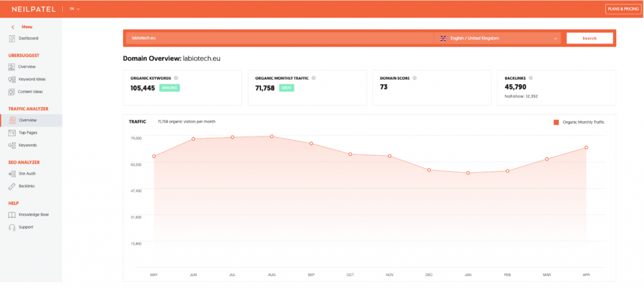Click the Traffic Analyzer Overview icon
The height and width of the screenshot is (288, 644).
click(x=13, y=120)
